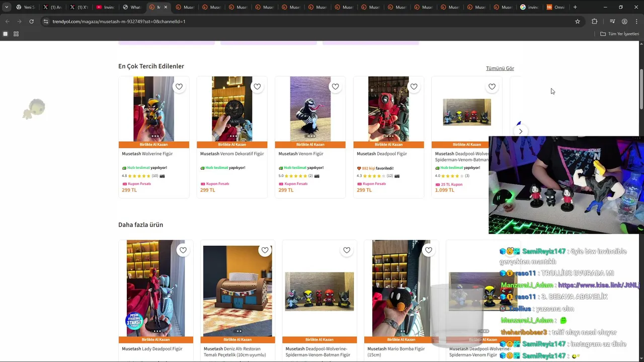Open the media control icon in toolbar
This screenshot has width=644, height=362.
click(x=612, y=22)
